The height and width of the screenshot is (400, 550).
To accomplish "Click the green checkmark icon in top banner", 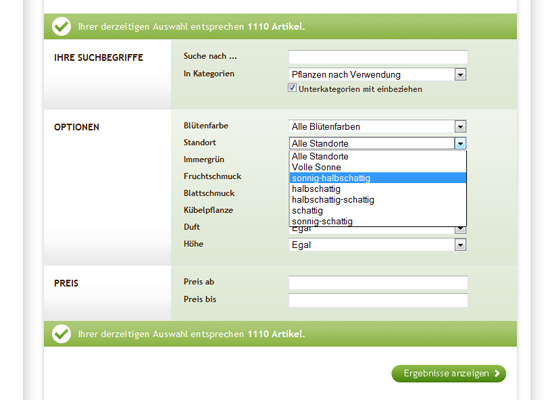I will click(x=62, y=26).
